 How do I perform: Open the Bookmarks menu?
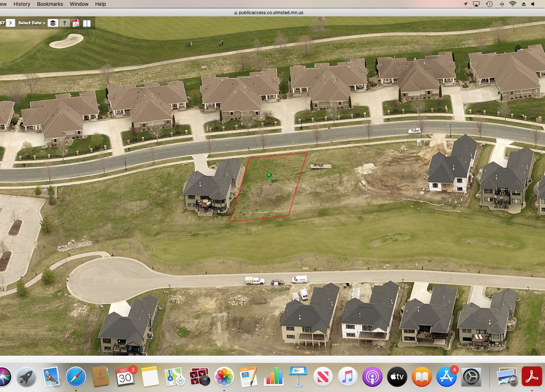[50, 4]
